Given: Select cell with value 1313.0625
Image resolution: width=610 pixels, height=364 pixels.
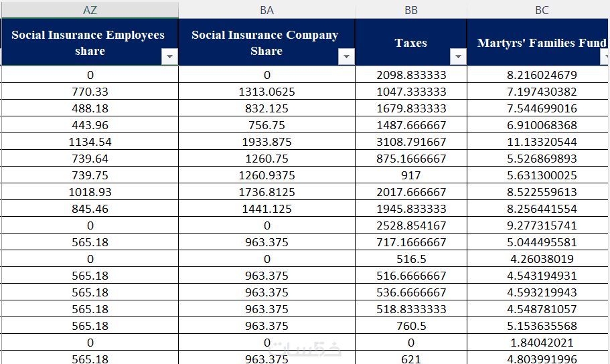Looking at the screenshot, I should pyautogui.click(x=267, y=92).
